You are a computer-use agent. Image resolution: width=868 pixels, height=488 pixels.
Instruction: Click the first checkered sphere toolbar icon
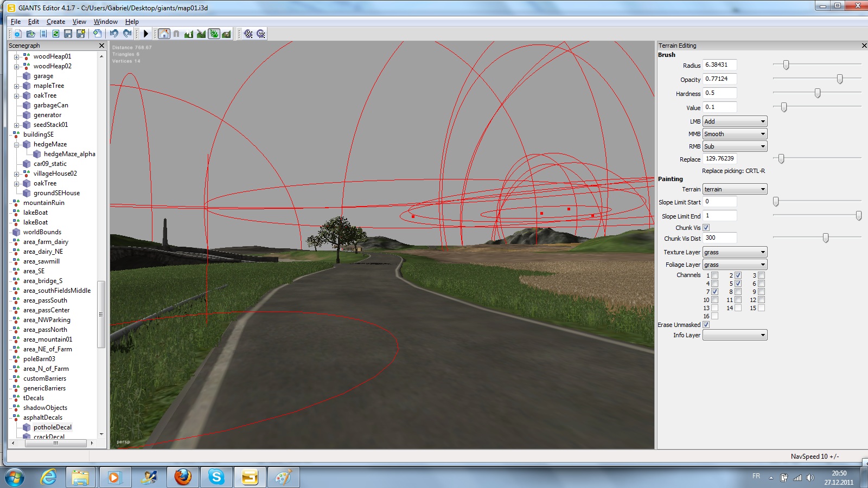tap(248, 34)
